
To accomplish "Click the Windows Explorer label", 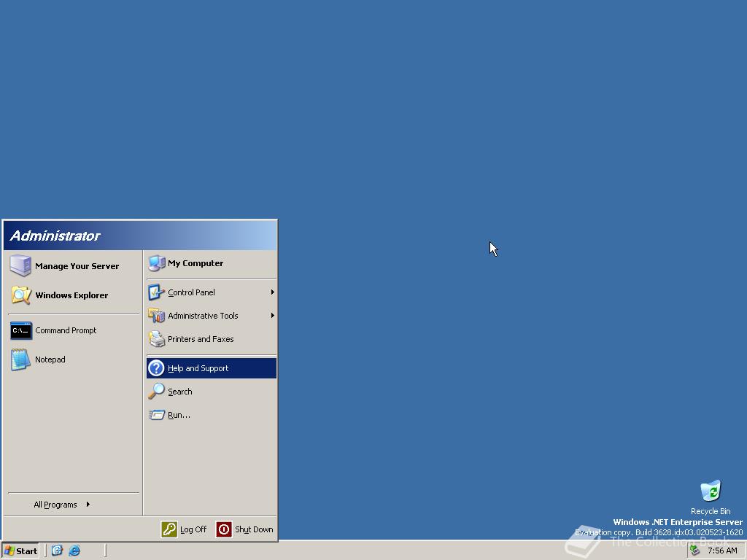I will [72, 295].
